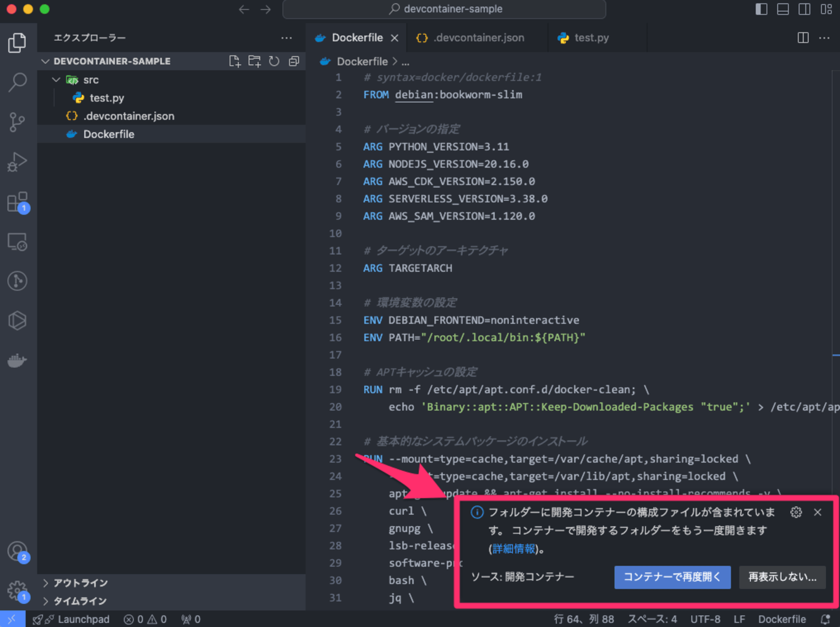This screenshot has height=627, width=840.
Task: Open the Manage gear menu
Action: coord(17,591)
